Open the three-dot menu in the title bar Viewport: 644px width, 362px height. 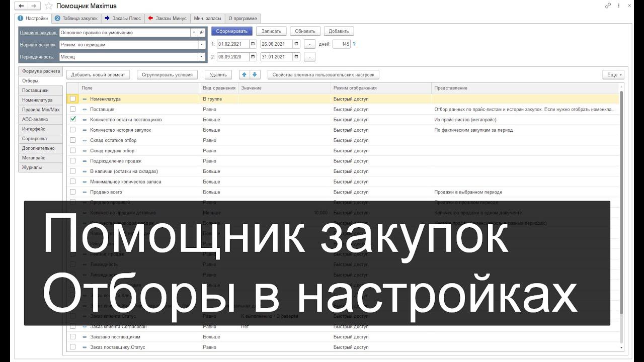[618, 6]
